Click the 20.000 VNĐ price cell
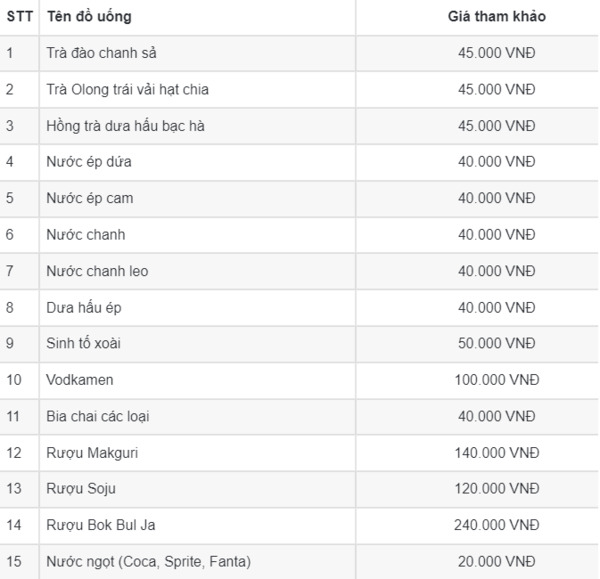The height and width of the screenshot is (579, 600). pos(497,562)
